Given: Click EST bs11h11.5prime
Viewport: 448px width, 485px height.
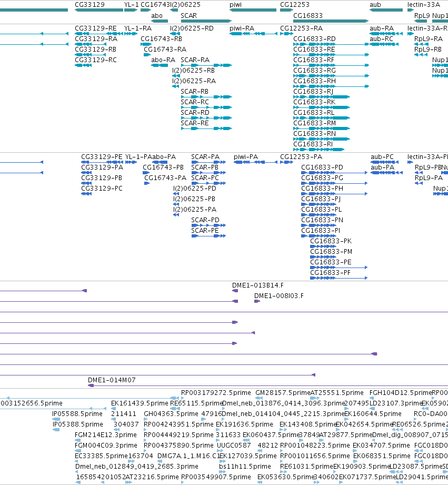Looking at the screenshot, I should 222,472.
